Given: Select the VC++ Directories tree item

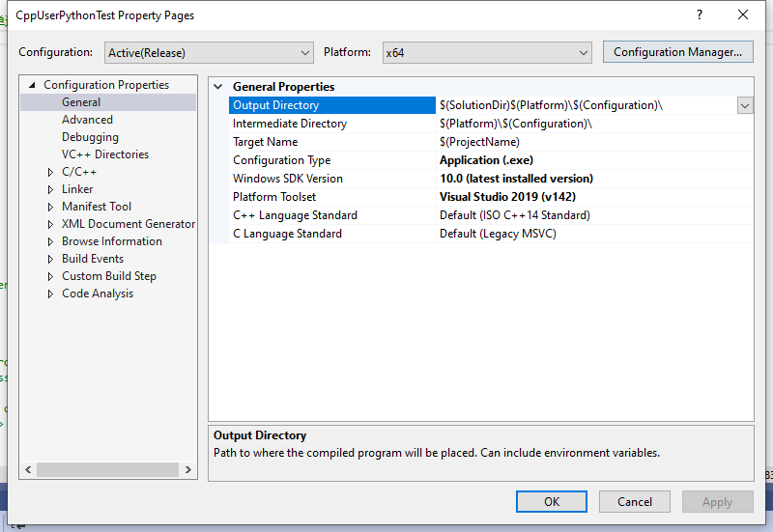Looking at the screenshot, I should coord(105,154).
